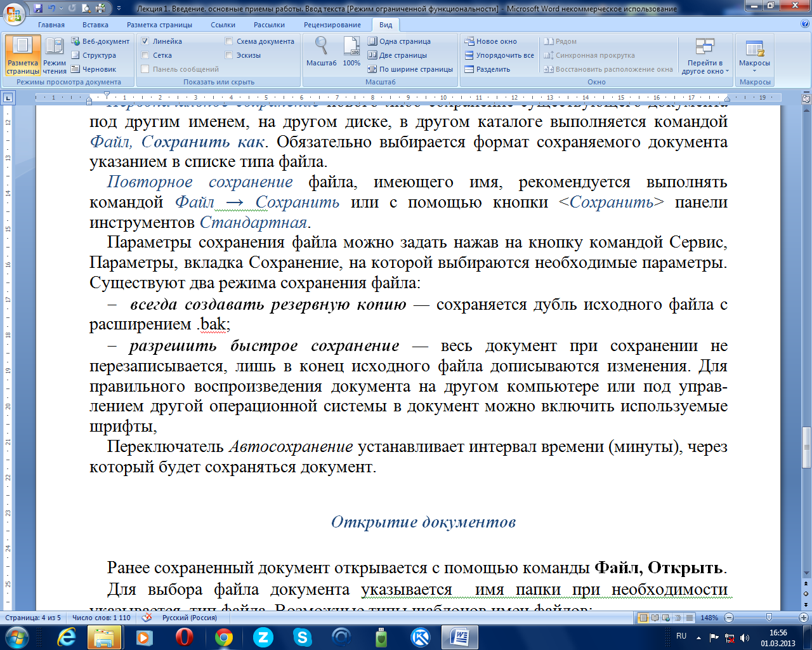Click the zoom in plus button
Screen dimensions: 812x650
[x=804, y=618]
